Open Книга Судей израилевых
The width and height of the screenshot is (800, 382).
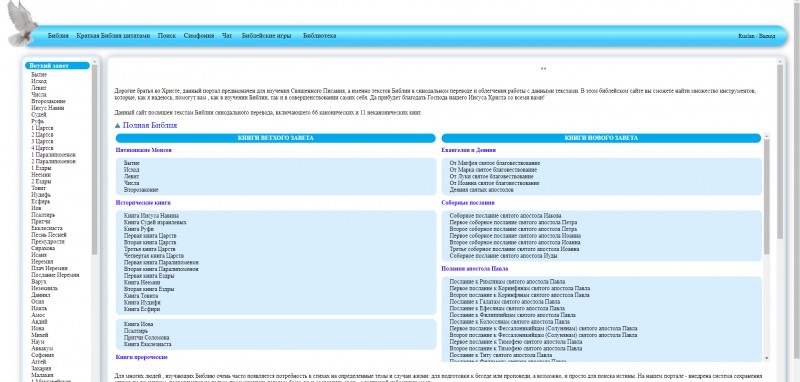(x=155, y=223)
